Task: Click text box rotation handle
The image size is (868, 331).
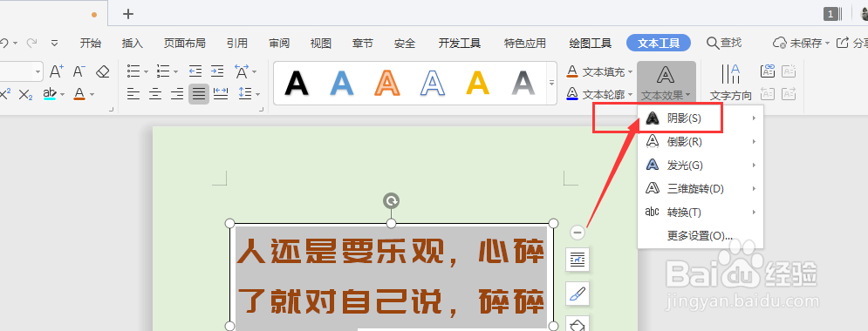Action: [392, 200]
